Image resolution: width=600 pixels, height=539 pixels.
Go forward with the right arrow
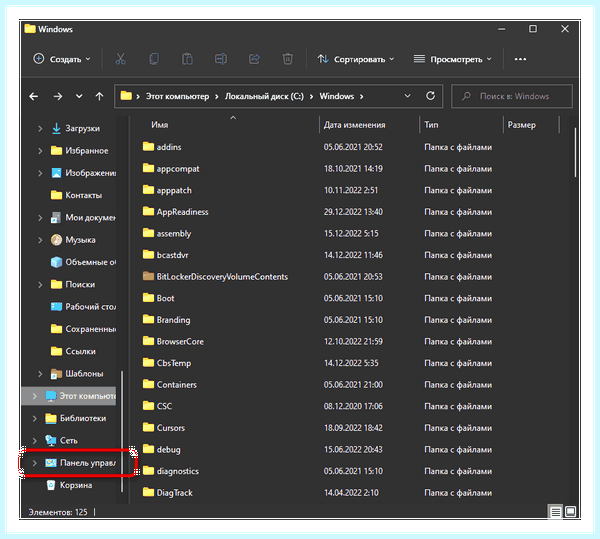pyautogui.click(x=58, y=96)
